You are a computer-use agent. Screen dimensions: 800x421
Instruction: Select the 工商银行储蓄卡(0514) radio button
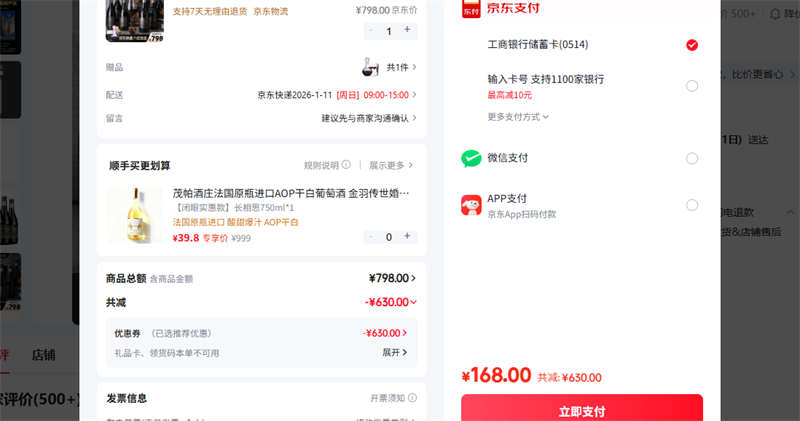tap(692, 45)
